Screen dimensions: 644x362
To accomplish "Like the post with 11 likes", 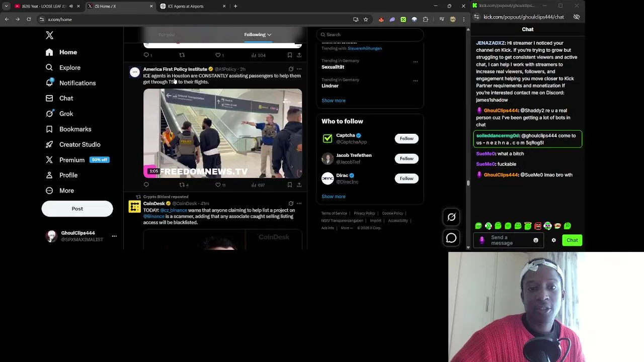I will point(220,185).
